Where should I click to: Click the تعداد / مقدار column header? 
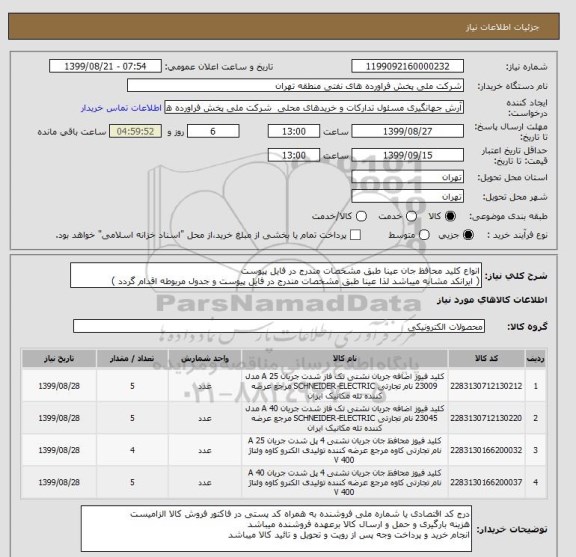(132, 359)
